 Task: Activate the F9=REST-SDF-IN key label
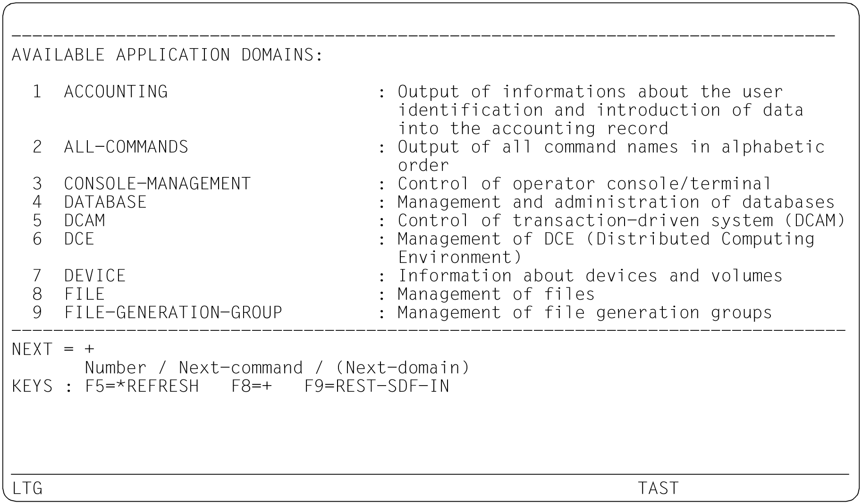coord(377,386)
